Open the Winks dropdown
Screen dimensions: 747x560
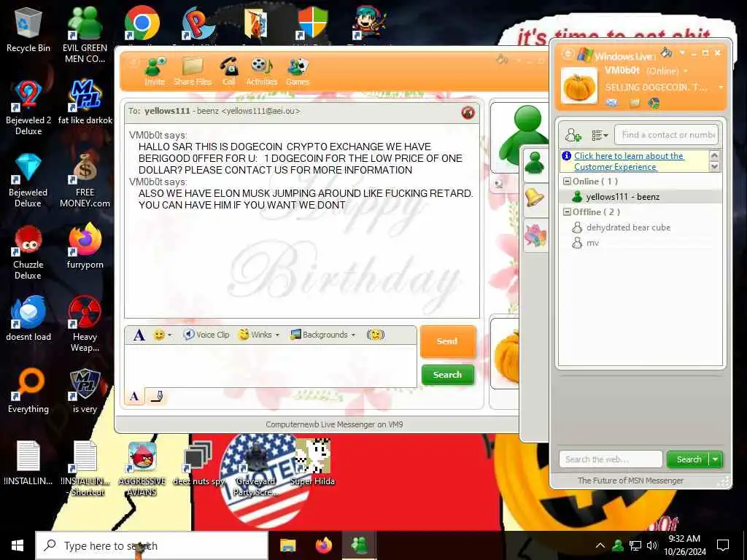pos(259,335)
